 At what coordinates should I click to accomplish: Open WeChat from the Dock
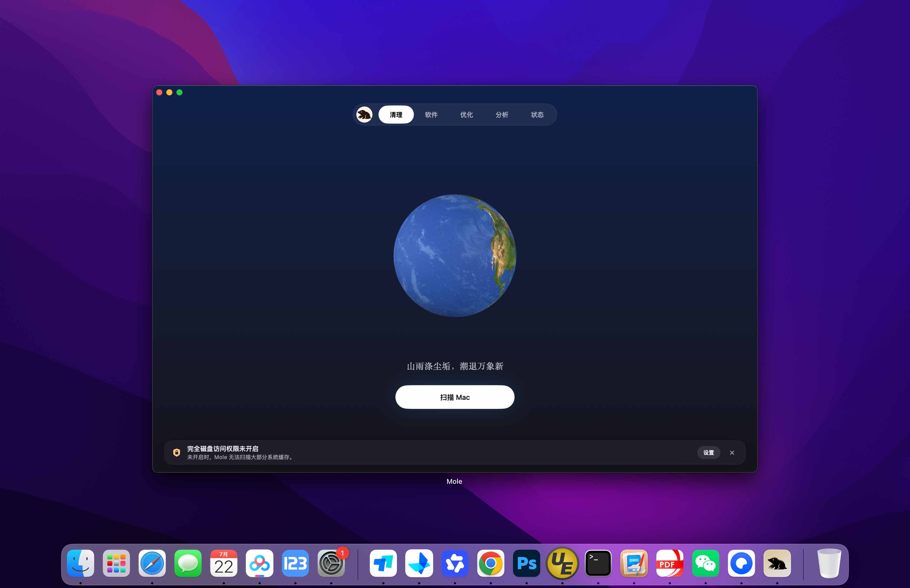pos(706,563)
